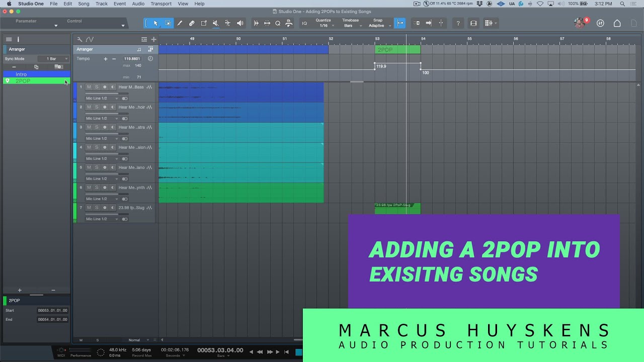The image size is (644, 362).
Task: Open the wrench options in track header
Action: [x=79, y=39]
